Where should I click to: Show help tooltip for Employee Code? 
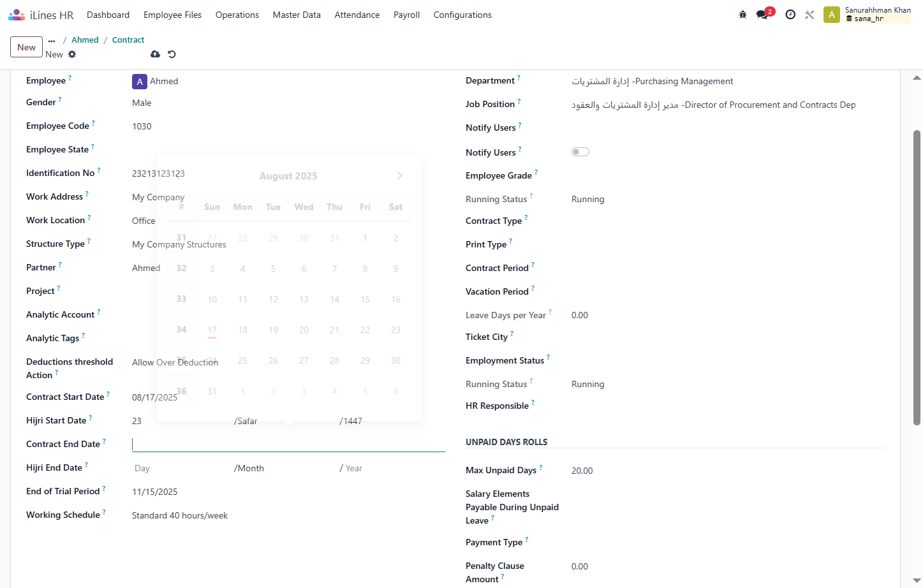[93, 122]
